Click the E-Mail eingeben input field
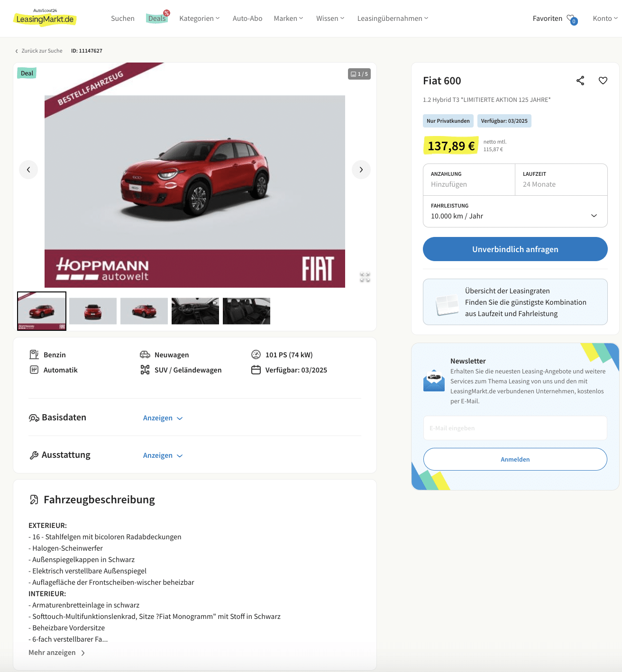This screenshot has width=622, height=672. 515,428
